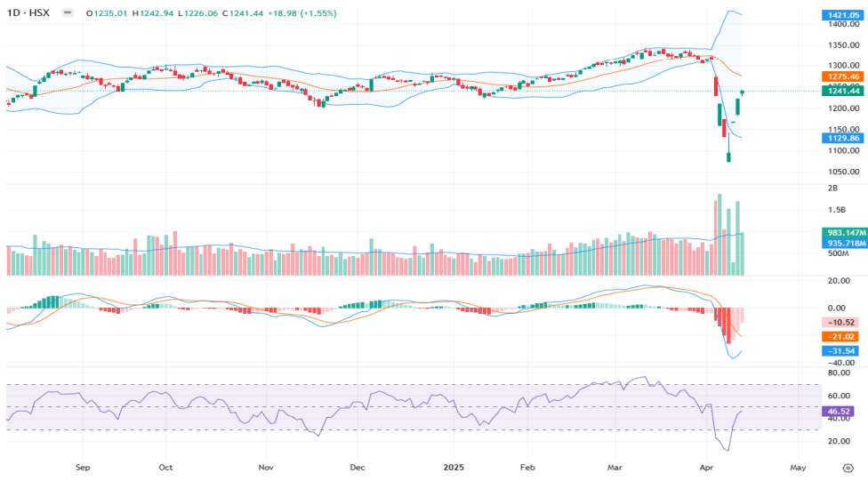Click the blue 935.718M volume average label
Viewport: 868px width, 489px height.
[840, 243]
